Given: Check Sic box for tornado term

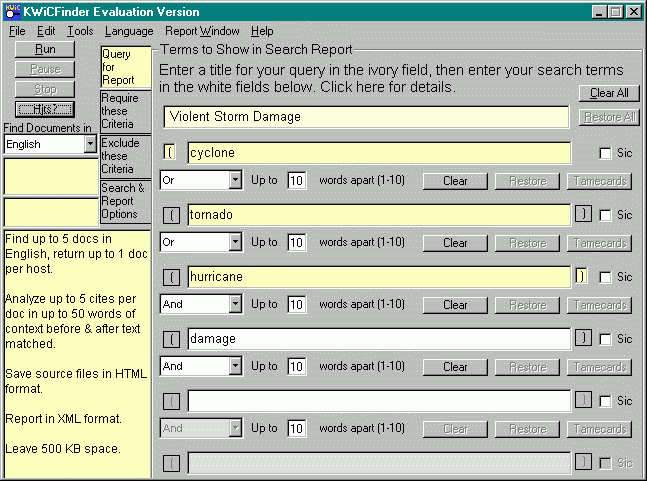Looking at the screenshot, I should coord(605,215).
